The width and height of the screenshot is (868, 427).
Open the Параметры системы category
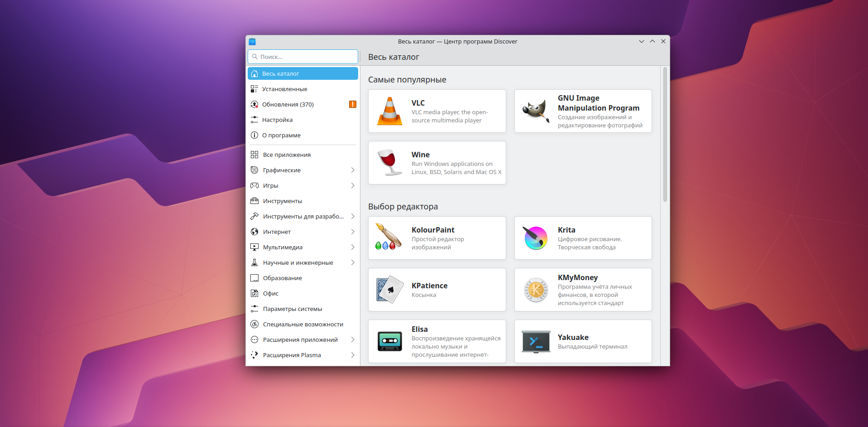[303, 309]
